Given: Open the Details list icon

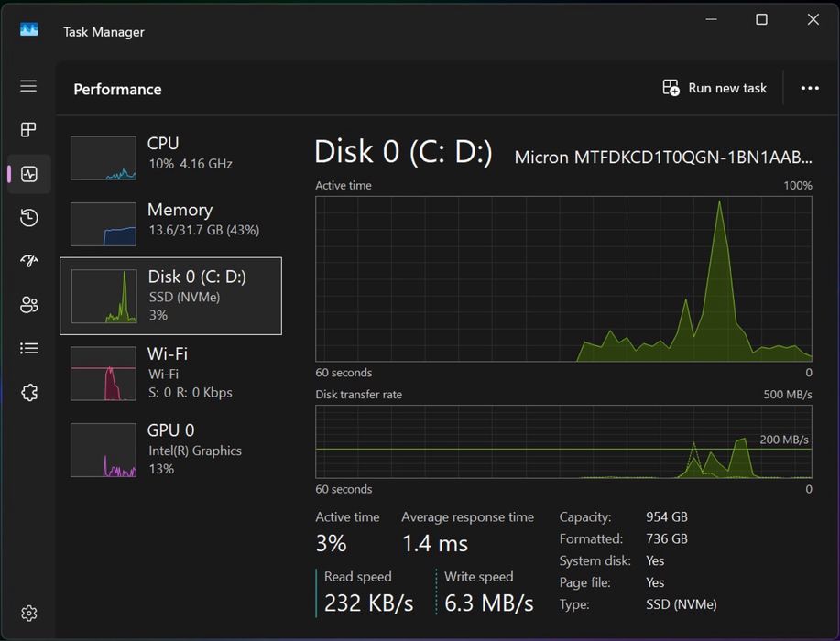Looking at the screenshot, I should (29, 349).
